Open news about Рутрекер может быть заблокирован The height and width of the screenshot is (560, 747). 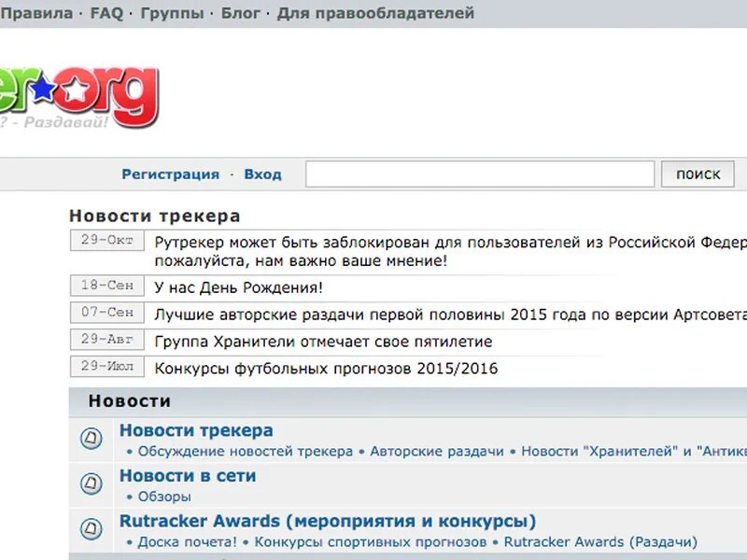(x=450, y=251)
